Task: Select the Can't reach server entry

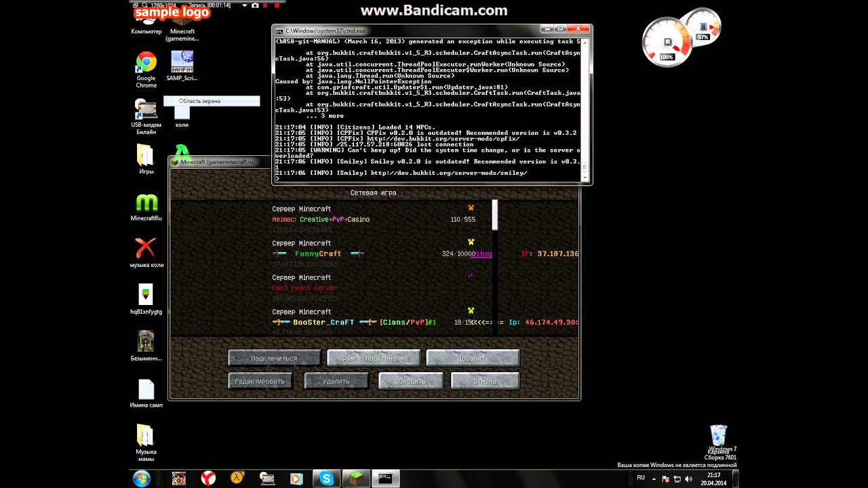Action: 374,288
